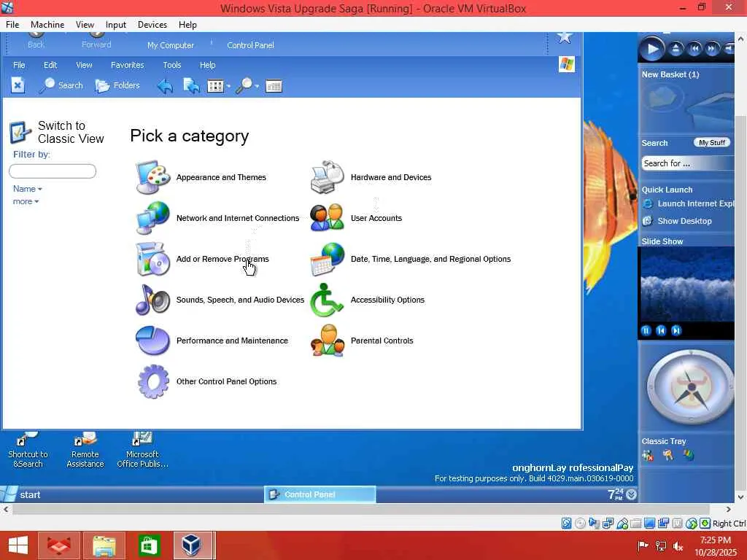Viewport: 747px width, 560px height.
Task: Open Microsoft Office Publisher desktop icon
Action: tap(142, 450)
